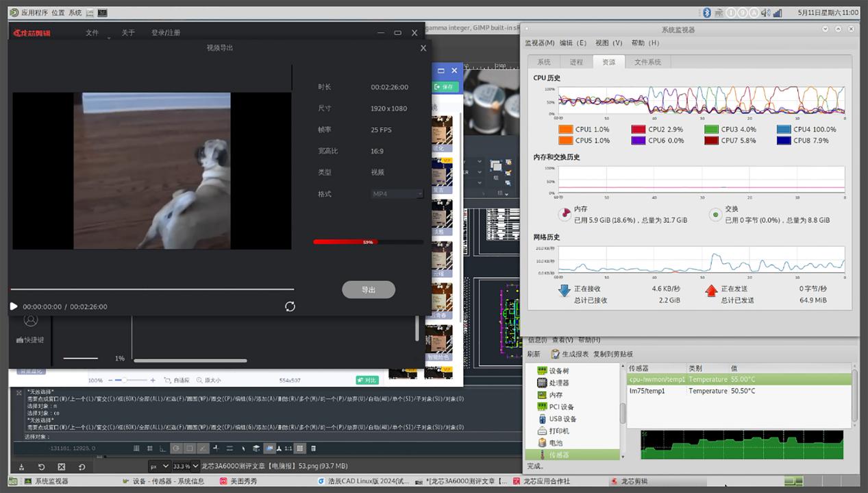Open the 文件 menu in the video editor
This screenshot has width=868, height=493.
click(x=92, y=33)
